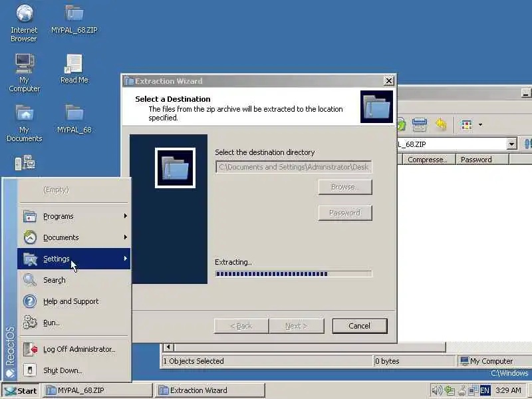Viewport: 532px width, 399px height.
Task: Click the "Extracting..." status label
Action: click(233, 262)
